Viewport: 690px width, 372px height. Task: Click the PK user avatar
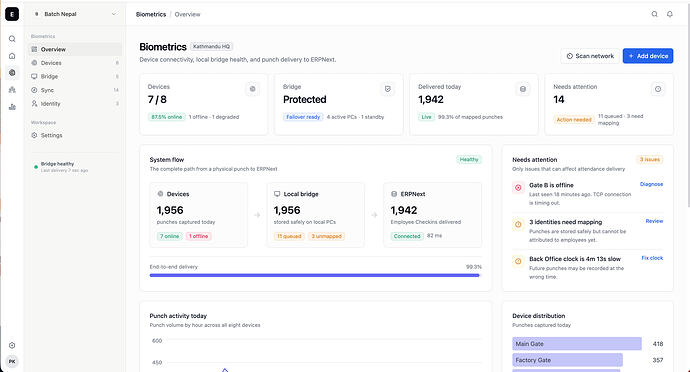(x=12, y=361)
